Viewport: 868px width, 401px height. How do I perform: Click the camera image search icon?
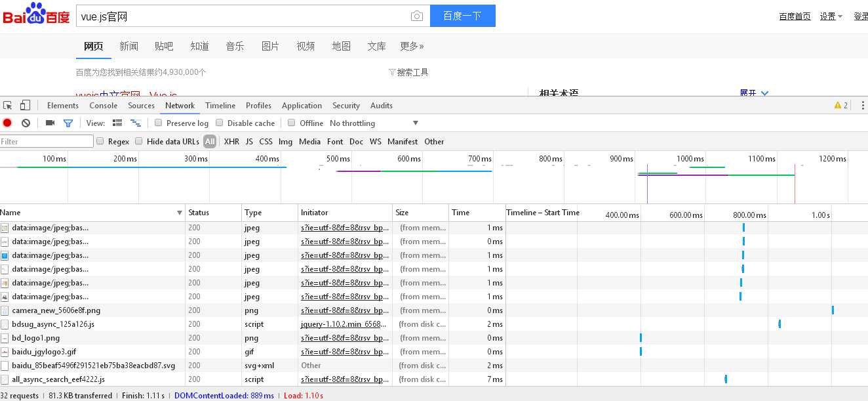(417, 16)
